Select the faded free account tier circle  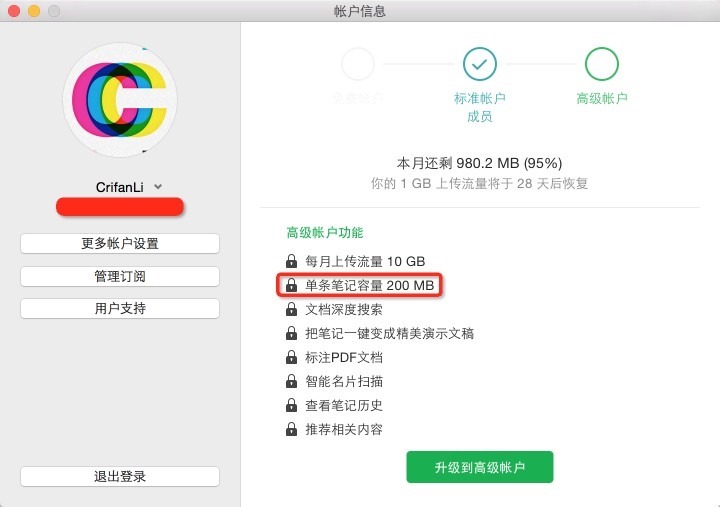(358, 64)
